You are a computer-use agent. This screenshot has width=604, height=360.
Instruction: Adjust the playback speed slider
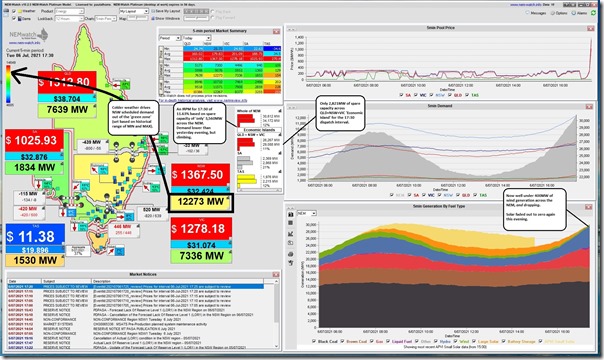tap(196, 18)
